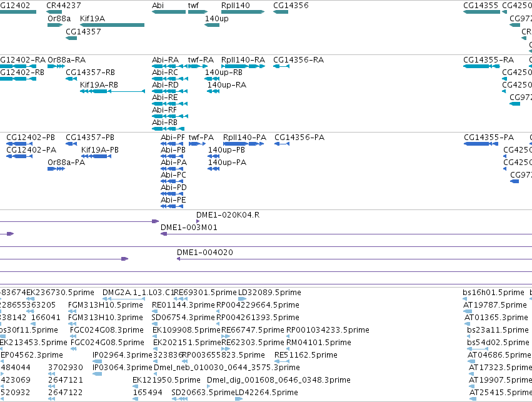
Task: Select transcript 140up-RA
Action: 227,85
